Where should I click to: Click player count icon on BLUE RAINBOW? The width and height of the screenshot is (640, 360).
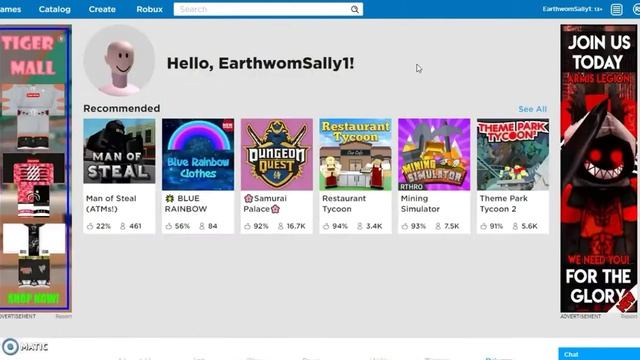pyautogui.click(x=202, y=226)
